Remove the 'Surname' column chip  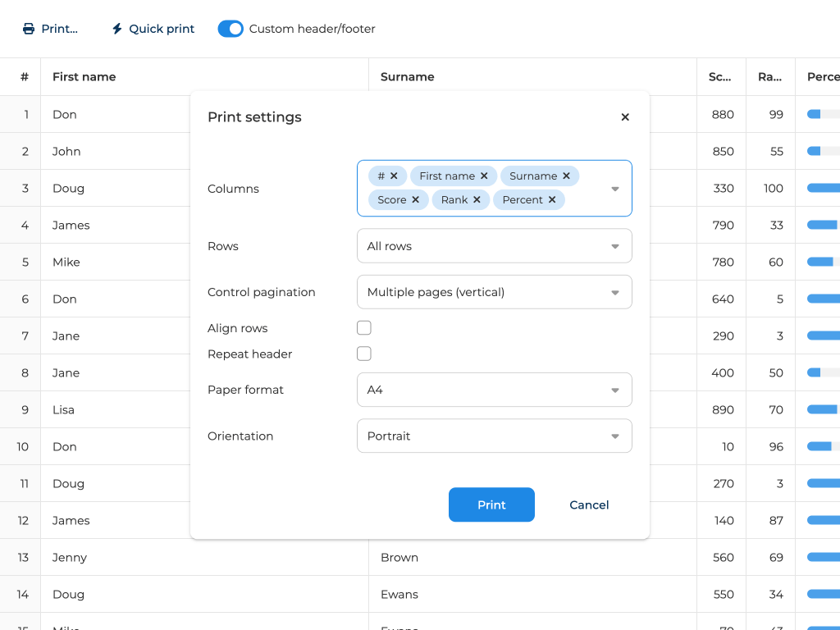566,176
